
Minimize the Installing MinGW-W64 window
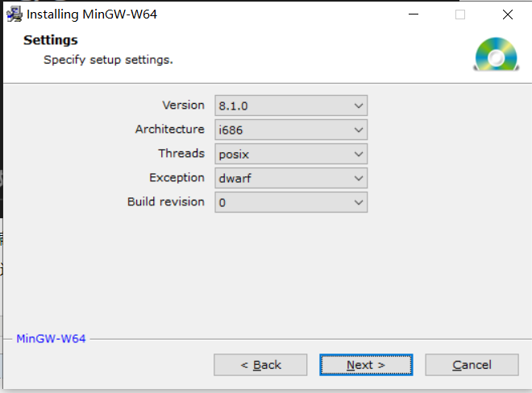pos(414,14)
